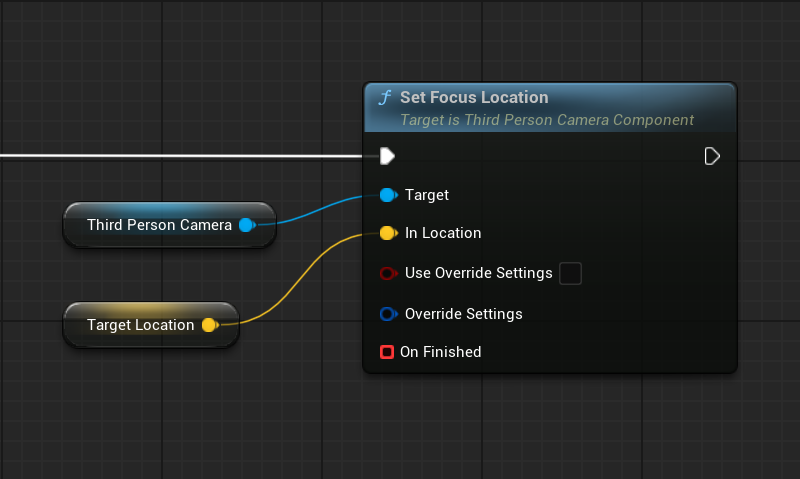Image resolution: width=800 pixels, height=479 pixels.
Task: Click the red On Finished delegate pin
Action: (x=387, y=352)
